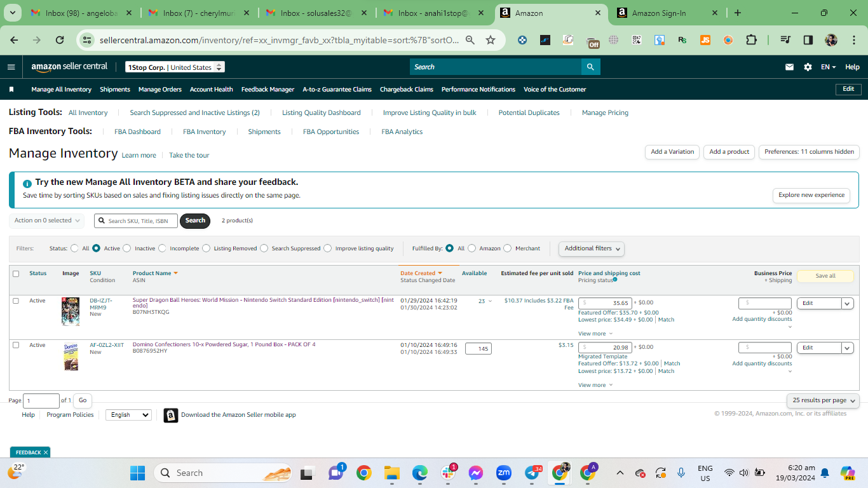Filter Fulfilled By Amazon
The height and width of the screenshot is (488, 868).
click(x=471, y=248)
